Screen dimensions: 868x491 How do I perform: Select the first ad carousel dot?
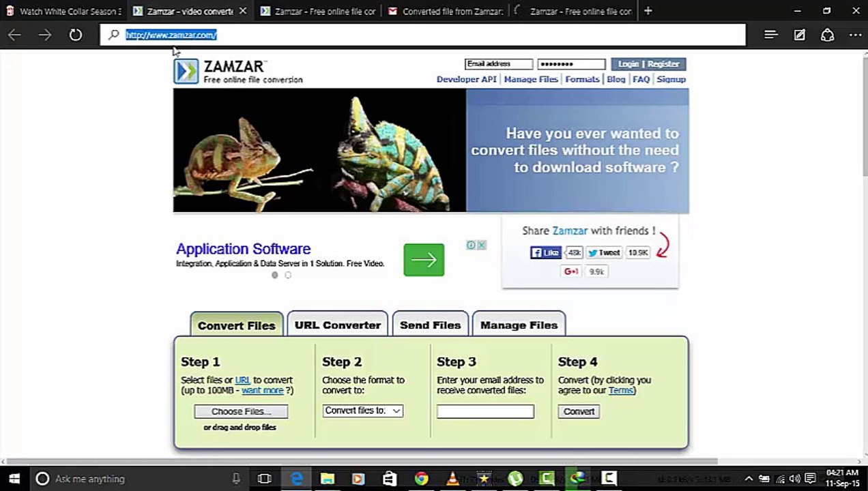click(x=275, y=275)
